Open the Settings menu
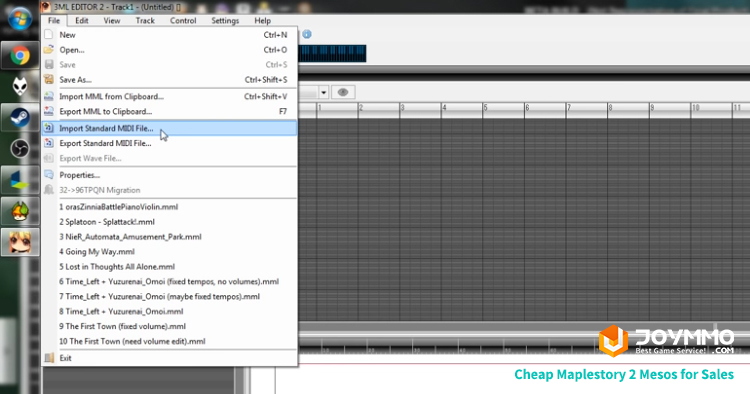Viewport: 750px width, 394px height. (x=225, y=21)
